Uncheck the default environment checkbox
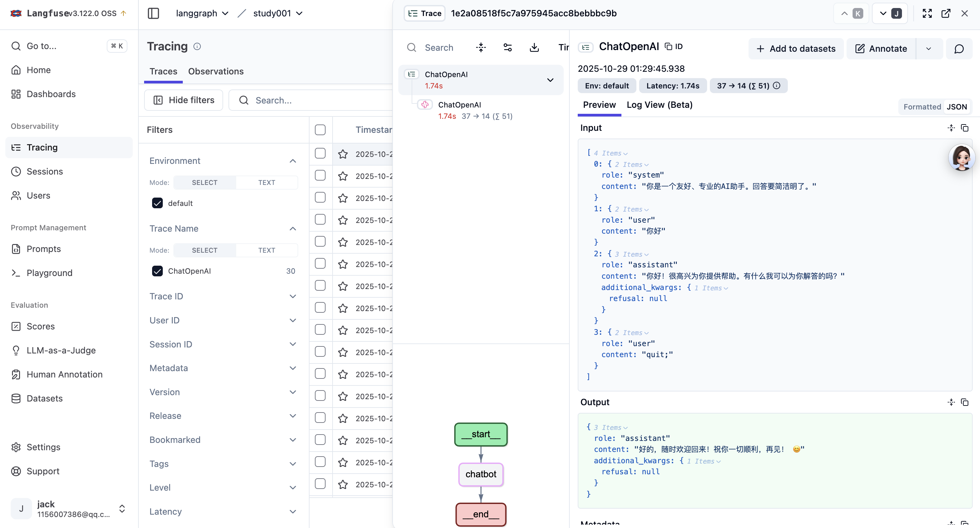980x528 pixels. pos(157,203)
